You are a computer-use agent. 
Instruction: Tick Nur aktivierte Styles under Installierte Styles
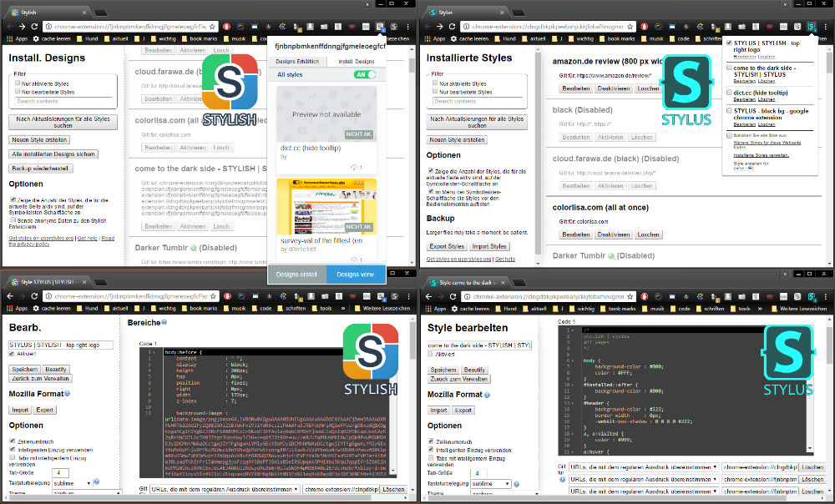point(436,83)
